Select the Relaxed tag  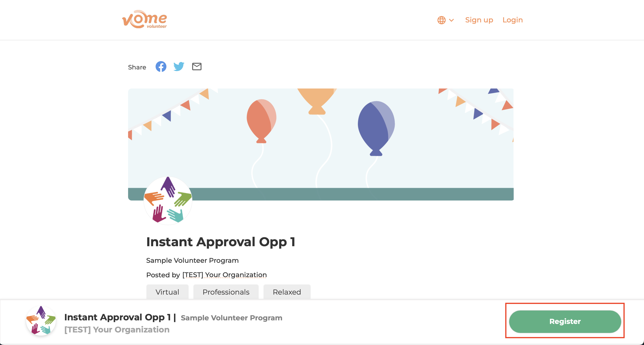[x=287, y=292]
